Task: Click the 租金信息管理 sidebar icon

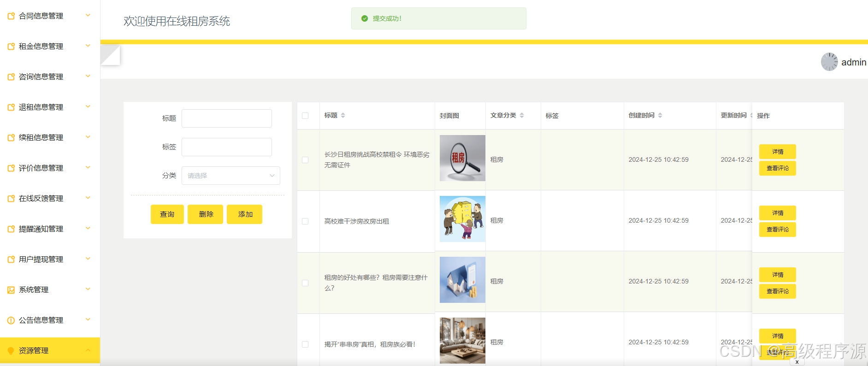Action: point(11,47)
